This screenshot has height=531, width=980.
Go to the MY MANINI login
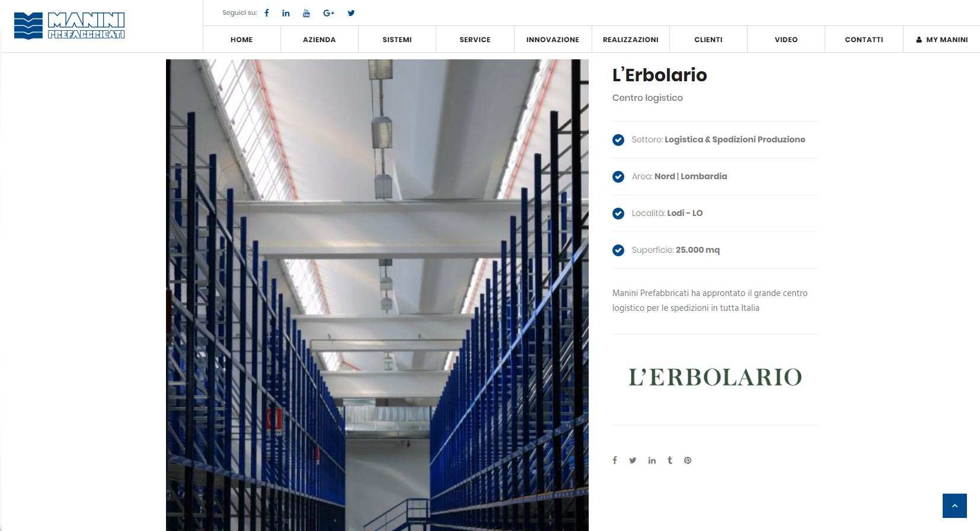coord(941,40)
